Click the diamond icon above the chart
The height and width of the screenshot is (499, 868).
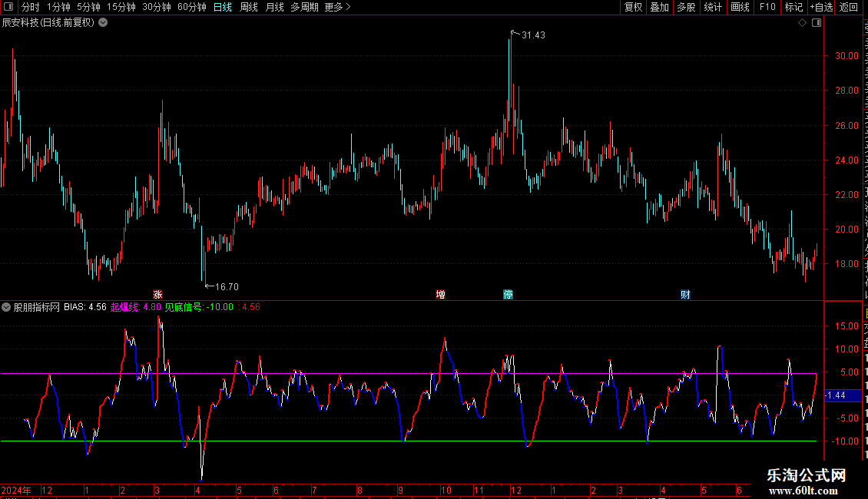(802, 23)
